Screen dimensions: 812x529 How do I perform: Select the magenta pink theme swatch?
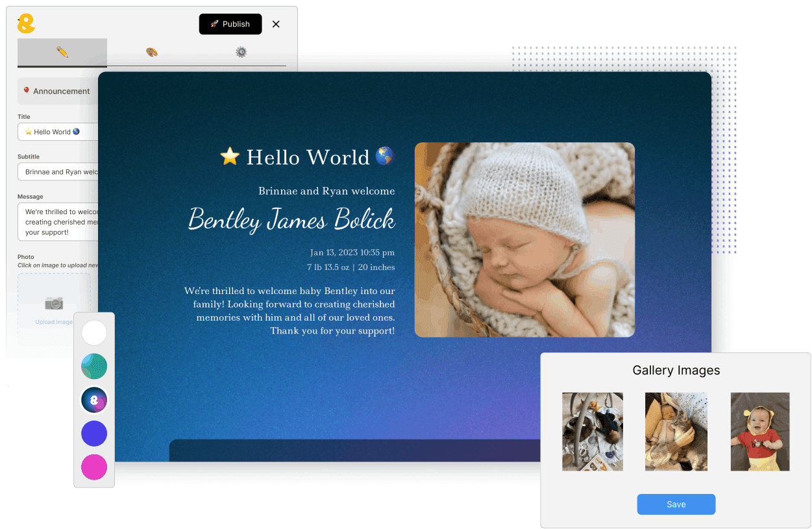point(94,467)
